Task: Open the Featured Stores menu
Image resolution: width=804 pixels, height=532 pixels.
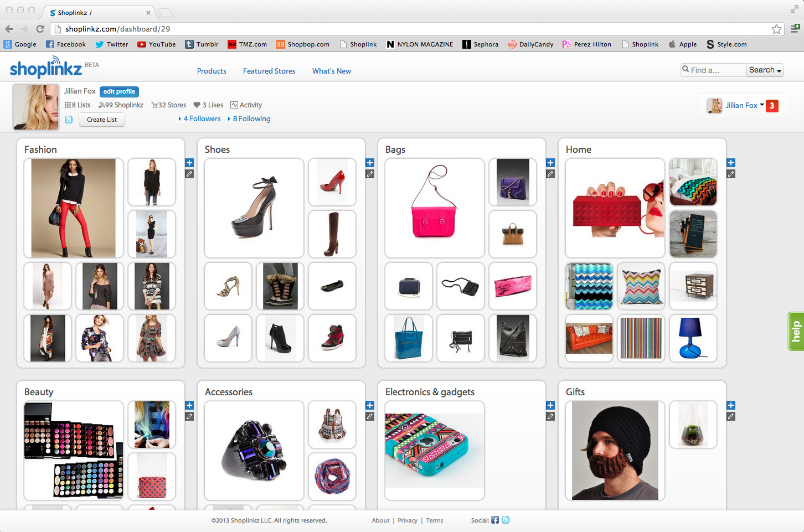Action: point(269,71)
